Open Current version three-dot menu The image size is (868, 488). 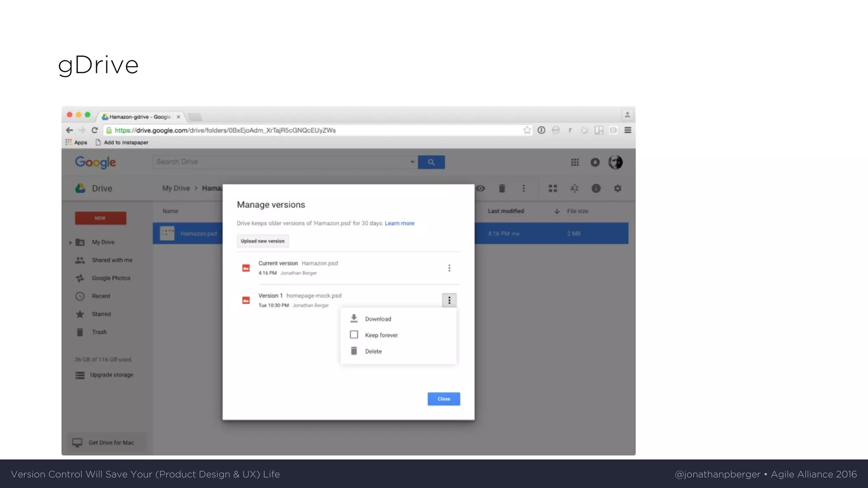pos(449,268)
